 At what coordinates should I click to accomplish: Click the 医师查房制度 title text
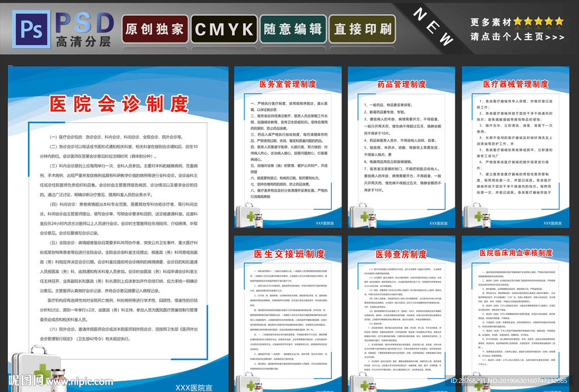(x=401, y=254)
